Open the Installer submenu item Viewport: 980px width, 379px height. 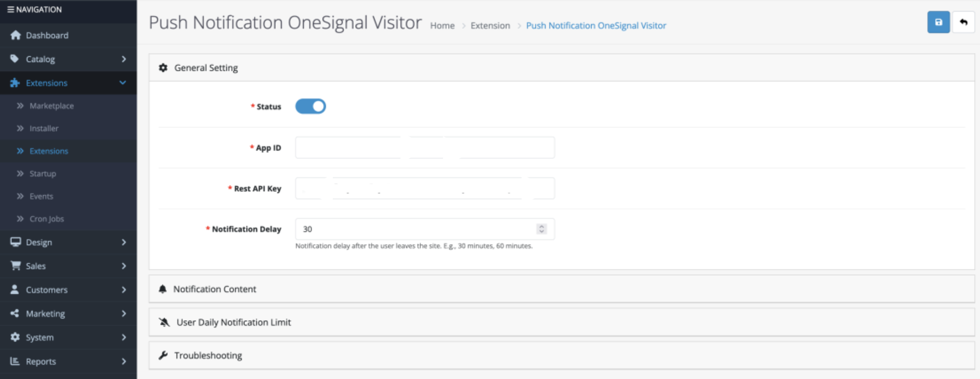(x=44, y=128)
